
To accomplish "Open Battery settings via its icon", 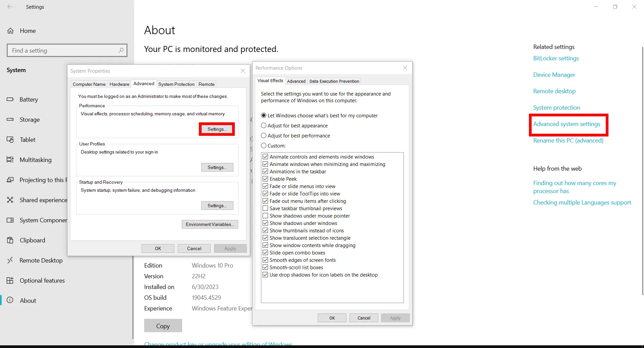I will tap(10, 100).
